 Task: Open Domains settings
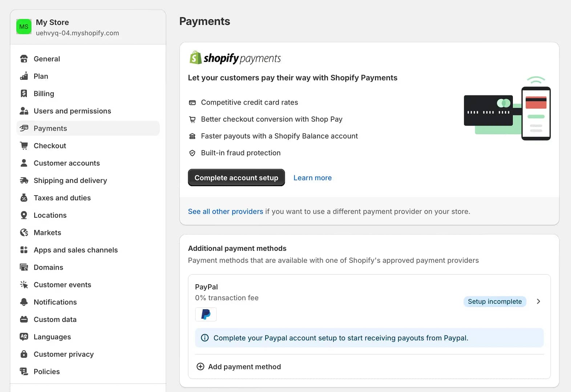tap(88, 268)
